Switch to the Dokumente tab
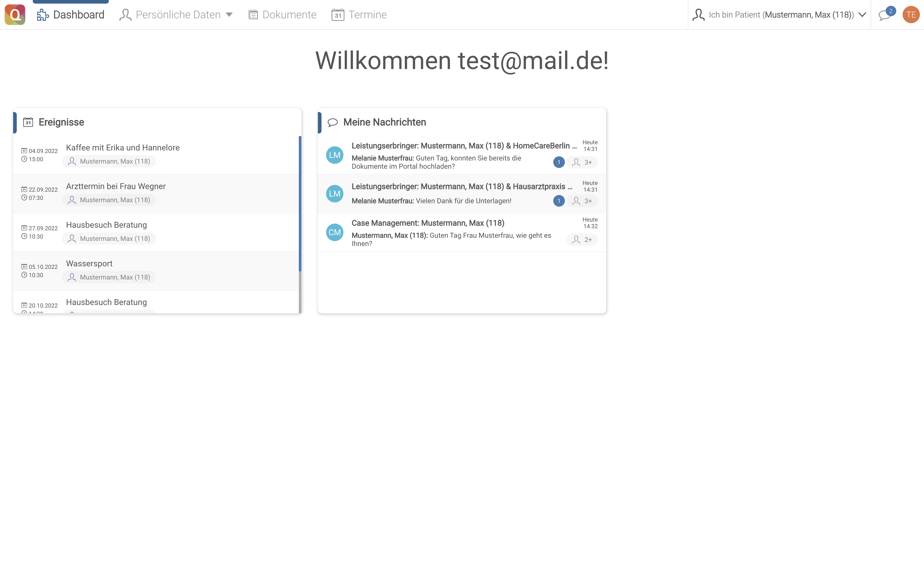924x577 pixels. click(282, 15)
